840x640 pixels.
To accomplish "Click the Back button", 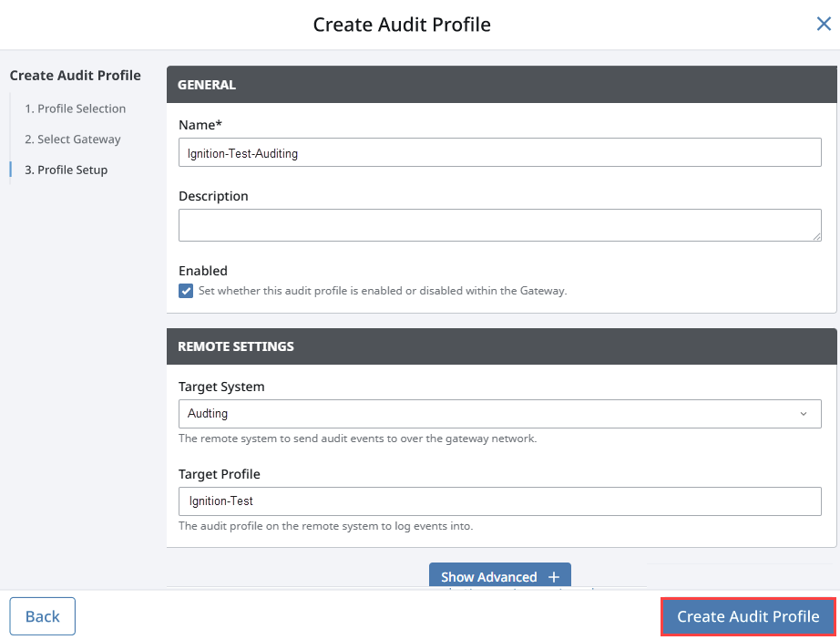I will click(42, 616).
